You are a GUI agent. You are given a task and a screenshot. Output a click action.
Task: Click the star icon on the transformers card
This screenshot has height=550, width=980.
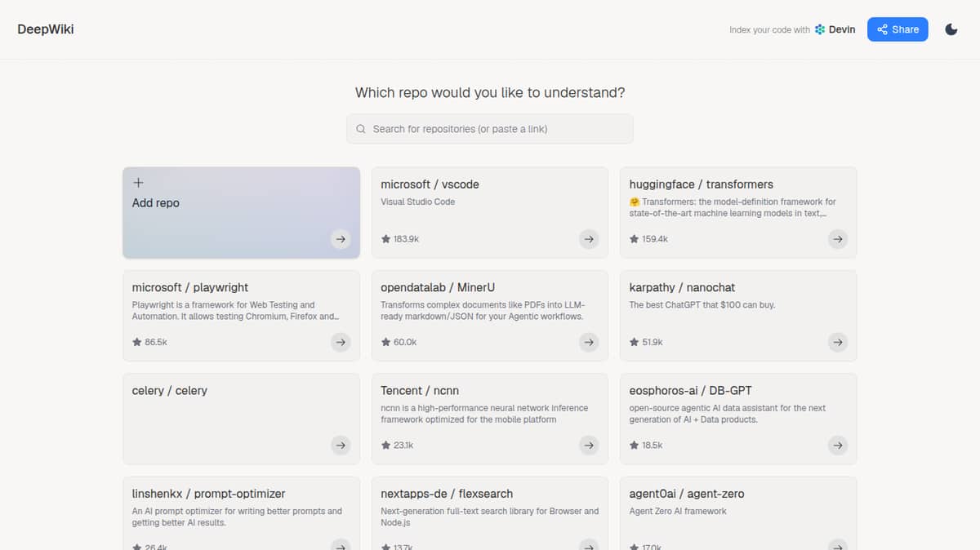(x=634, y=239)
